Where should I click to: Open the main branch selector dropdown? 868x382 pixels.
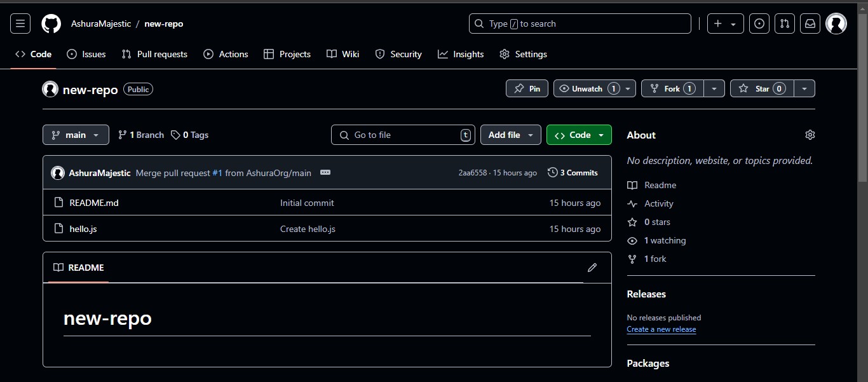point(76,135)
